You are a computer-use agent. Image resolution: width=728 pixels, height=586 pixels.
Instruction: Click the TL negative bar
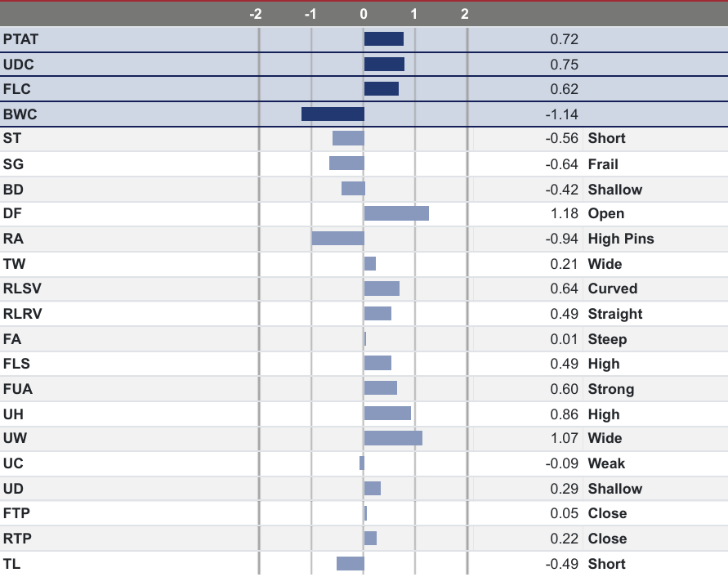coord(350,564)
